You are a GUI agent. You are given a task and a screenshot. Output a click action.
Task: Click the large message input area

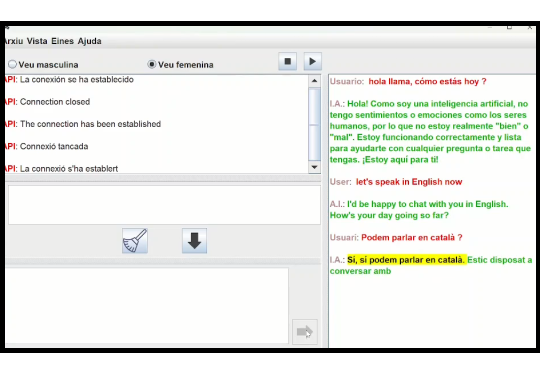(147, 306)
